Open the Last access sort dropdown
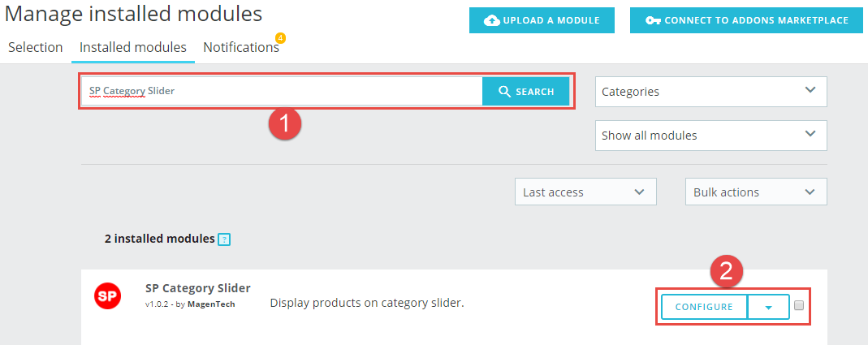868x345 pixels. click(585, 192)
